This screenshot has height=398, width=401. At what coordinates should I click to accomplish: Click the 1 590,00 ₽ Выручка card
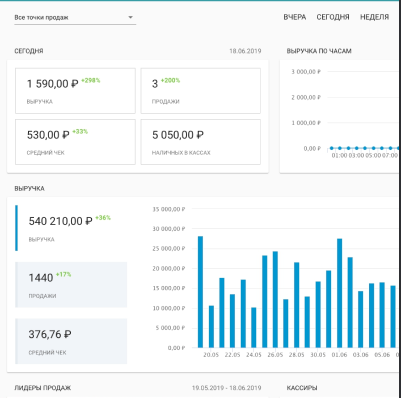pos(75,91)
